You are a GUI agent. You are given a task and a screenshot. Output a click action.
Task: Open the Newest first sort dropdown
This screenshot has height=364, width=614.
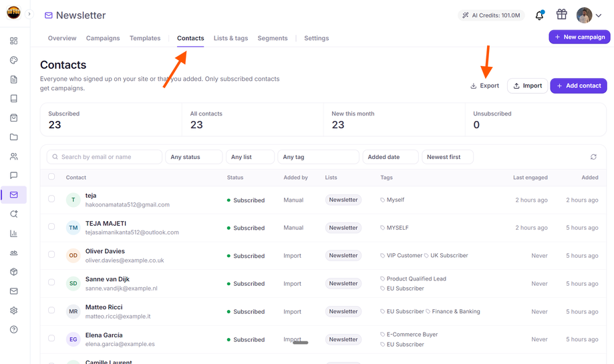[448, 157]
